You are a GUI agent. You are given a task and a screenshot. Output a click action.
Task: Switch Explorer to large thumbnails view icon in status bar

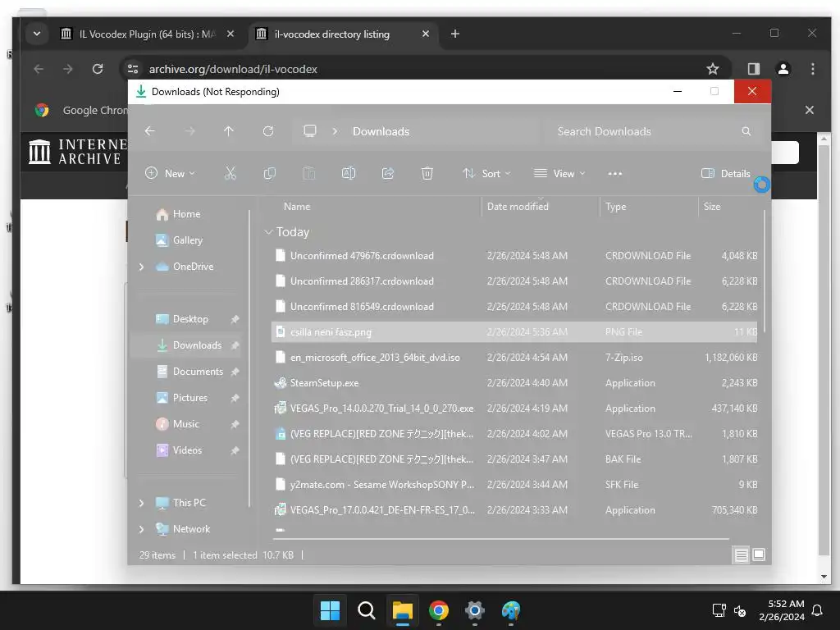(x=759, y=555)
